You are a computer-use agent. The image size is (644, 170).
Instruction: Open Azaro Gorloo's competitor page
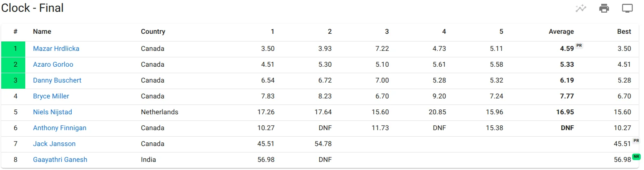(53, 64)
